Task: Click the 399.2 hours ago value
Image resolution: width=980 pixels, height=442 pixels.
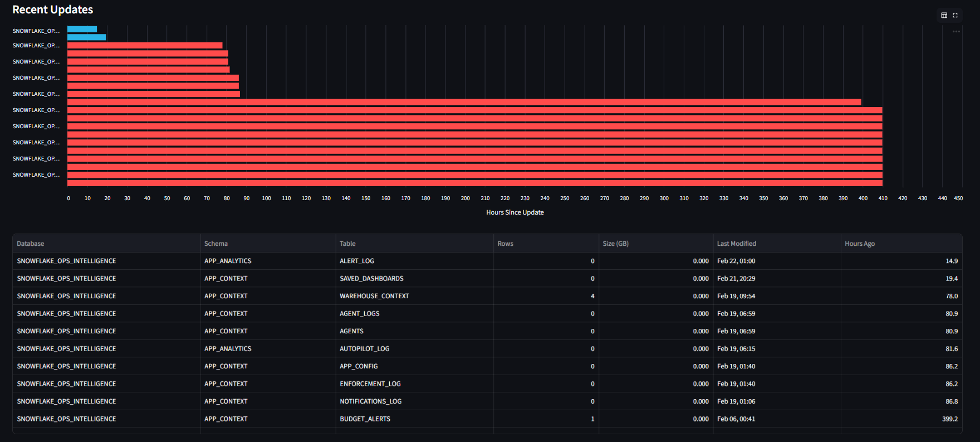Action: 901,419
